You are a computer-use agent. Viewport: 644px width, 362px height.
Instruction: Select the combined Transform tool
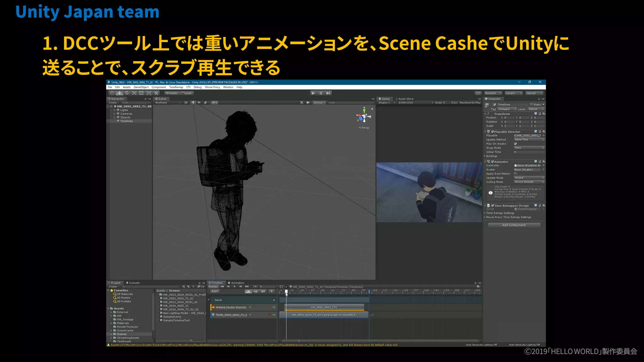149,93
